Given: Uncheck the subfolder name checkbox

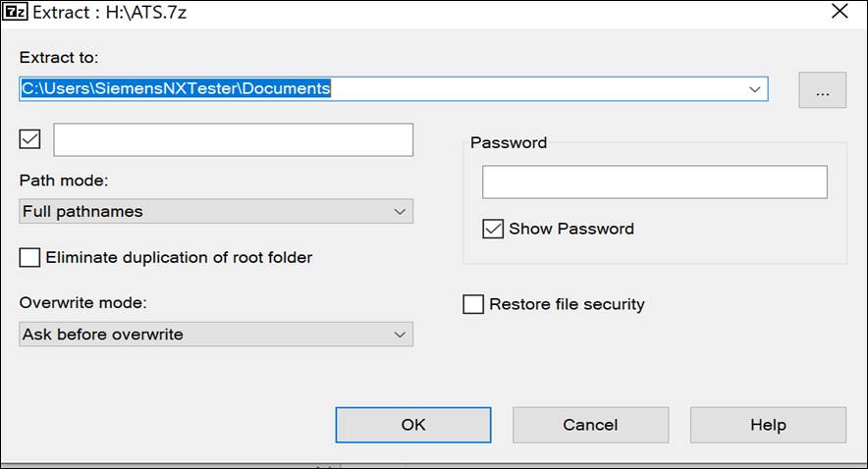Looking at the screenshot, I should (x=30, y=139).
